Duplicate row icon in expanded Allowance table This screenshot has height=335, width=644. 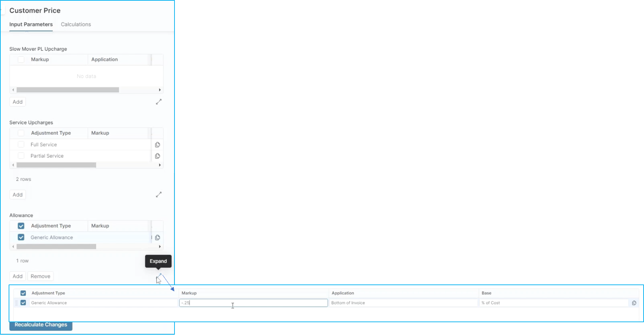tap(634, 303)
